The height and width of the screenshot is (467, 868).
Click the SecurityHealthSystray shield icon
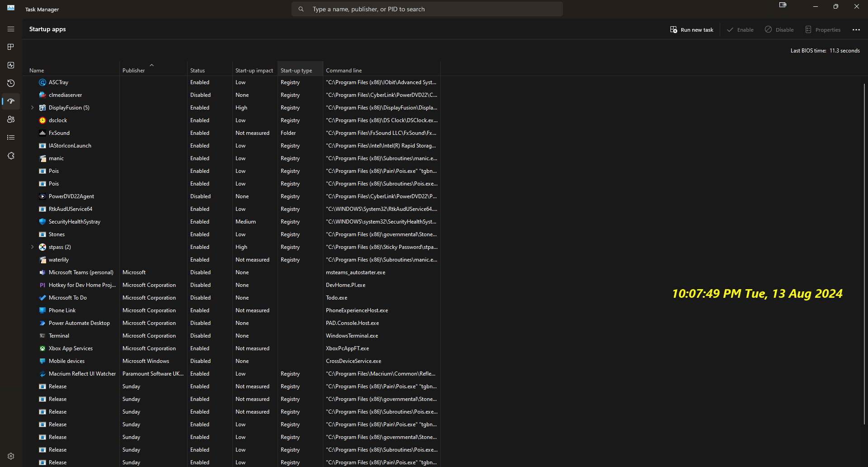42,222
